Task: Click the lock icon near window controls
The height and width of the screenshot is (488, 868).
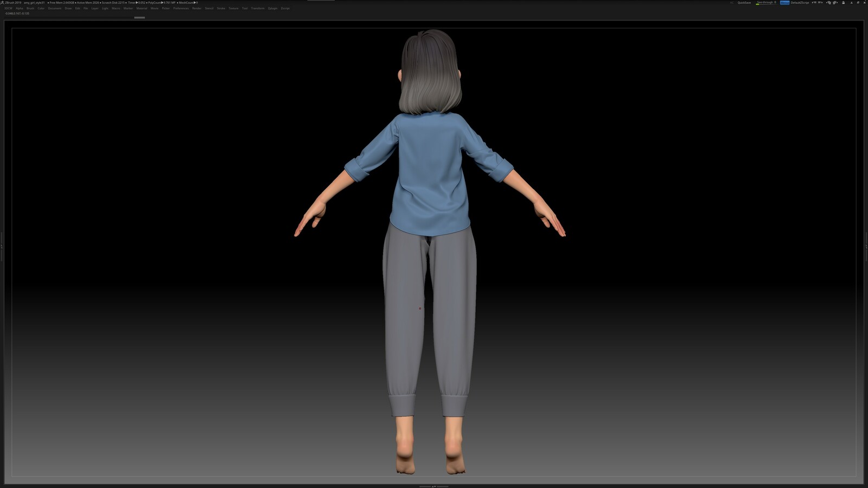Action: click(x=843, y=3)
